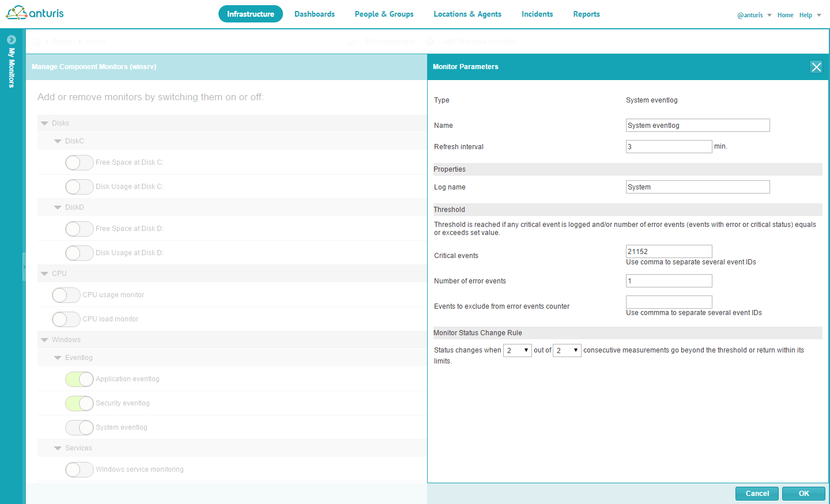Viewport: 830px width, 504px height.
Task: Open the Dashboards tab
Action: tap(314, 14)
